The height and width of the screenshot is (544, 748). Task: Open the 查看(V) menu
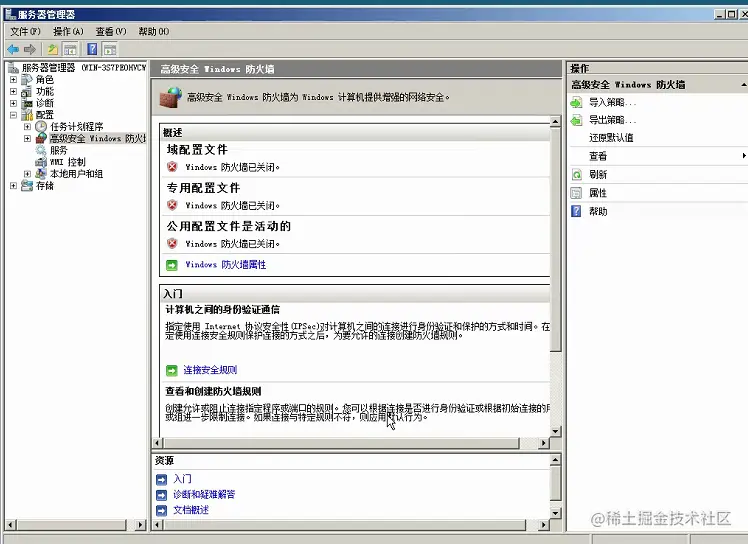[111, 31]
